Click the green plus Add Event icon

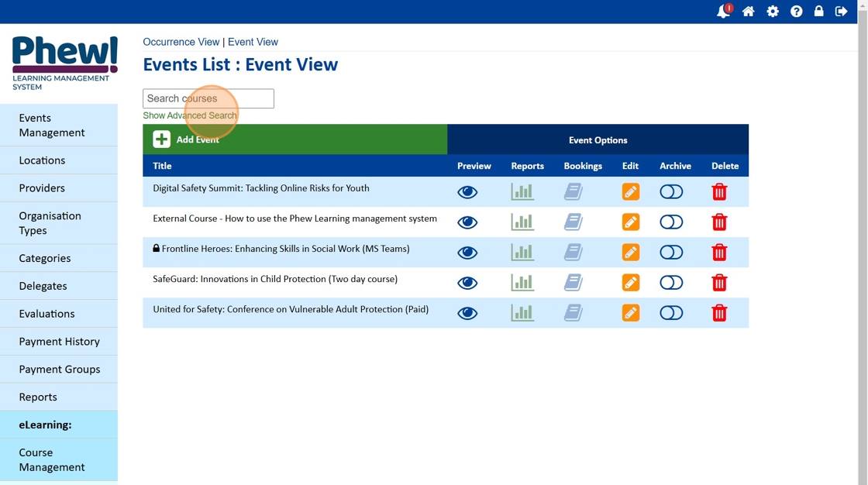162,139
